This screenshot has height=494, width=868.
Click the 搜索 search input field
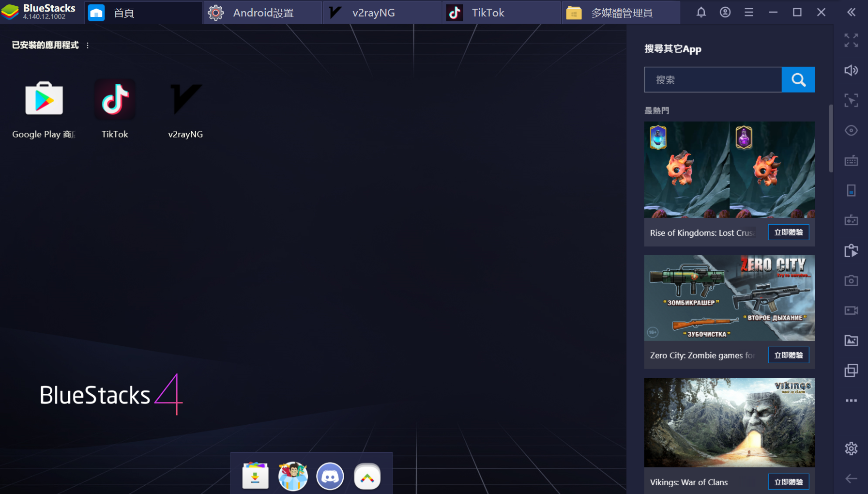713,79
